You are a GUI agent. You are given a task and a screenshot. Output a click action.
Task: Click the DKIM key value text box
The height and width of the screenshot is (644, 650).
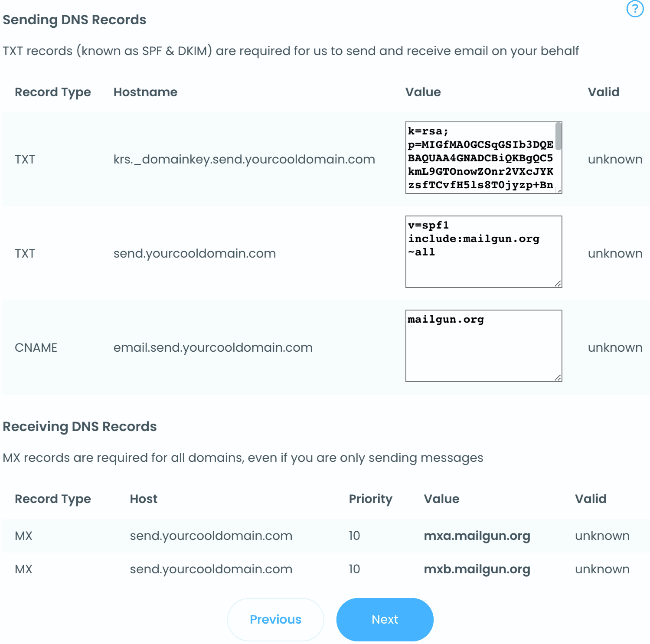tap(480, 158)
